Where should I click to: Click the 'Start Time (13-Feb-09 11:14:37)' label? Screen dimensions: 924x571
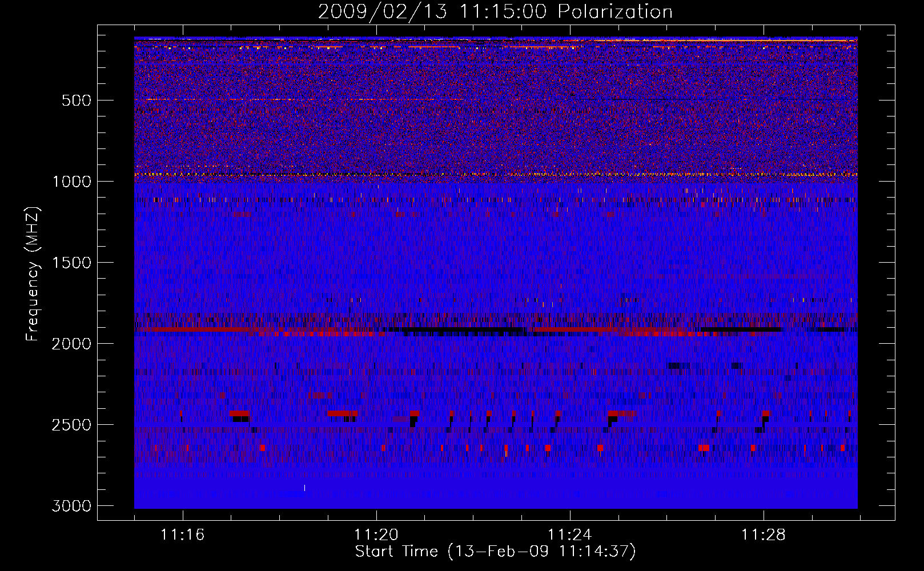coord(495,552)
